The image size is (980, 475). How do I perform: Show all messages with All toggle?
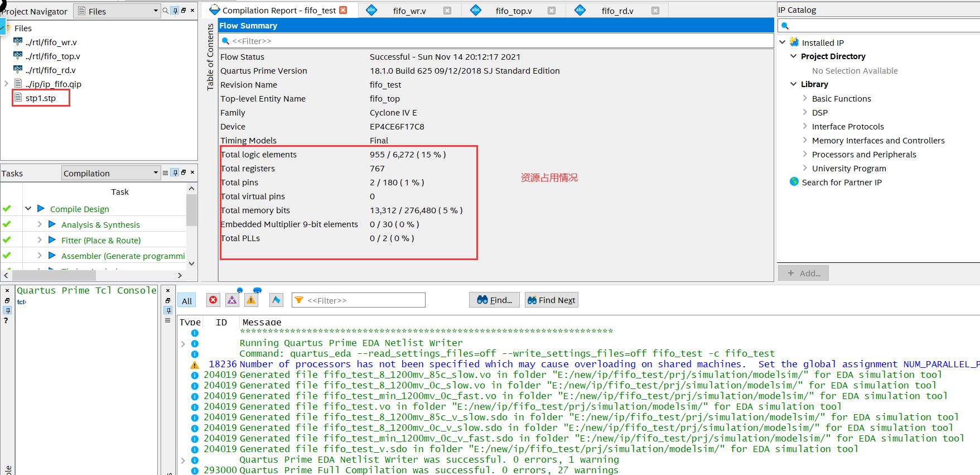187,300
